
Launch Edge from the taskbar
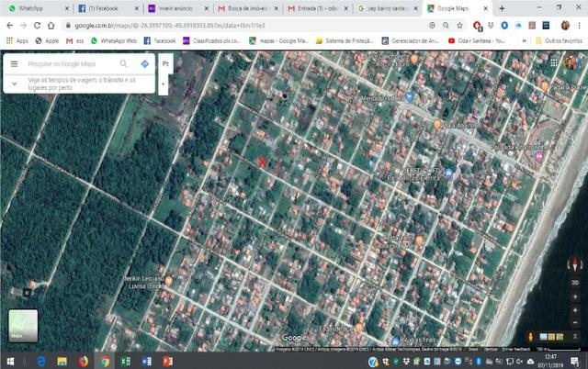pyautogui.click(x=41, y=361)
